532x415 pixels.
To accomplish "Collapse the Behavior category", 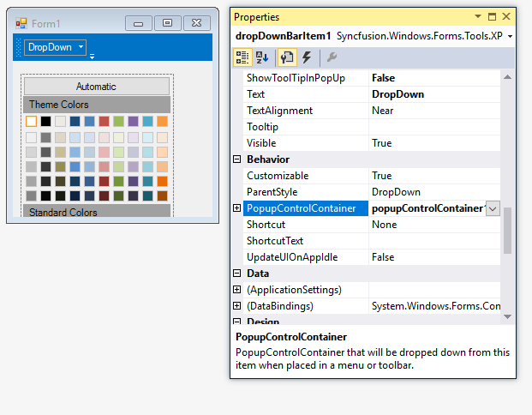I will pos(236,159).
